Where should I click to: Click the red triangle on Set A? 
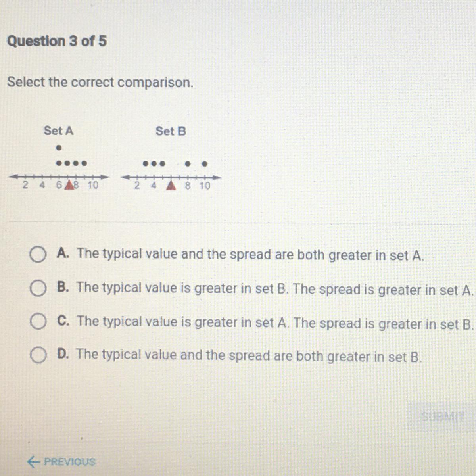(x=69, y=185)
